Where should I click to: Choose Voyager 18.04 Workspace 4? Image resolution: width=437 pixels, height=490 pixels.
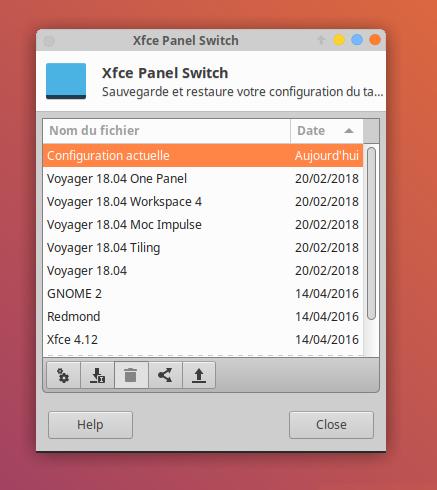(x=203, y=202)
